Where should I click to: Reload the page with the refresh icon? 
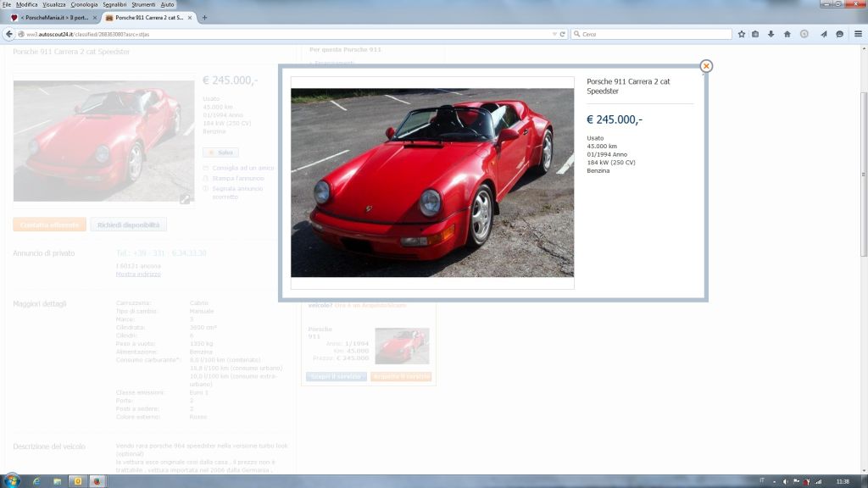click(x=563, y=34)
